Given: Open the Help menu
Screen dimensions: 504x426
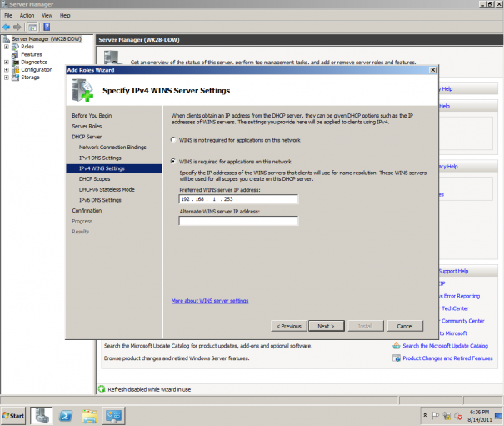Looking at the screenshot, I should [x=65, y=16].
